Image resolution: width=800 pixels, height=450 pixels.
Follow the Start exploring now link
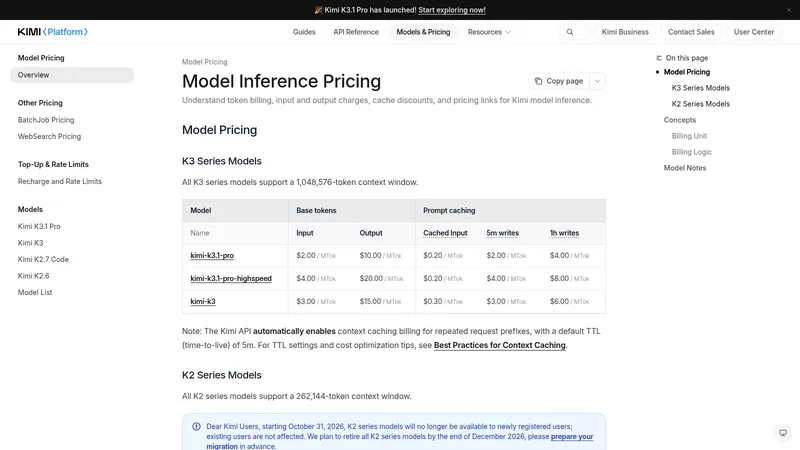(x=452, y=10)
